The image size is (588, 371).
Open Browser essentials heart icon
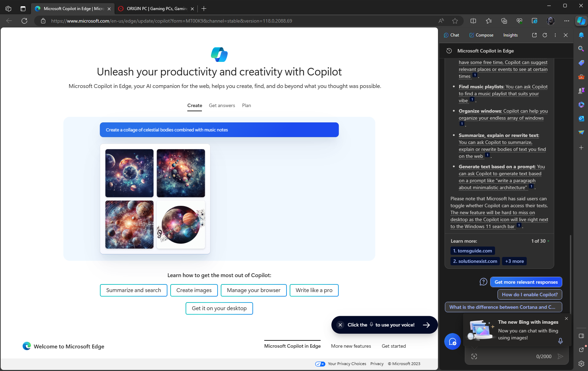click(x=519, y=21)
